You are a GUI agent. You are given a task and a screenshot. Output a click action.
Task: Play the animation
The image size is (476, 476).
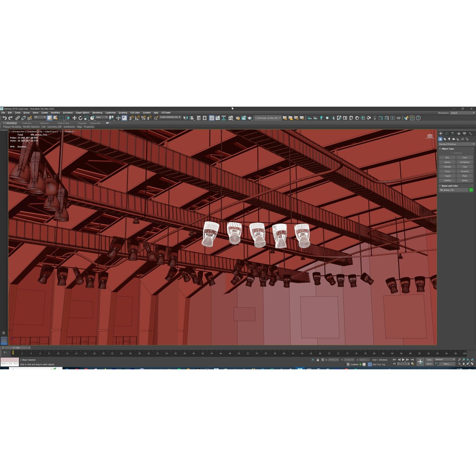click(x=403, y=360)
